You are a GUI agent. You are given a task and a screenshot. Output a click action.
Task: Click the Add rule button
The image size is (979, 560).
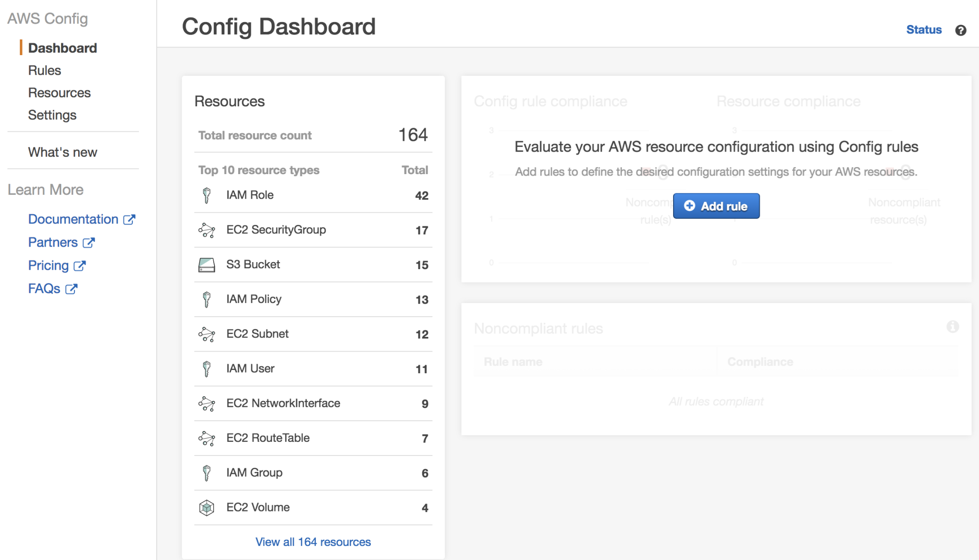(x=716, y=206)
